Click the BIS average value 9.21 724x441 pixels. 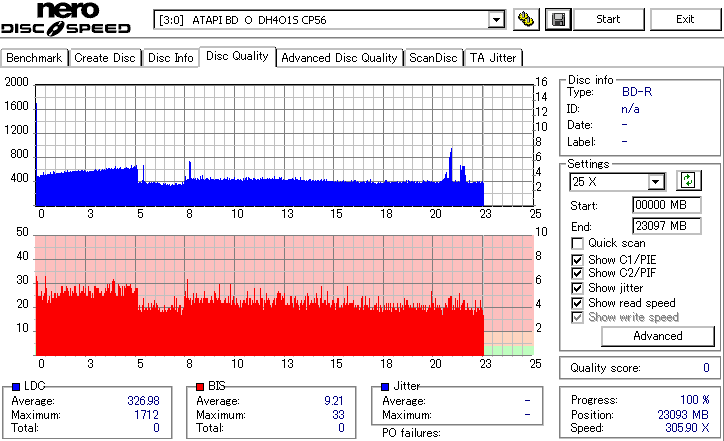pyautogui.click(x=334, y=401)
